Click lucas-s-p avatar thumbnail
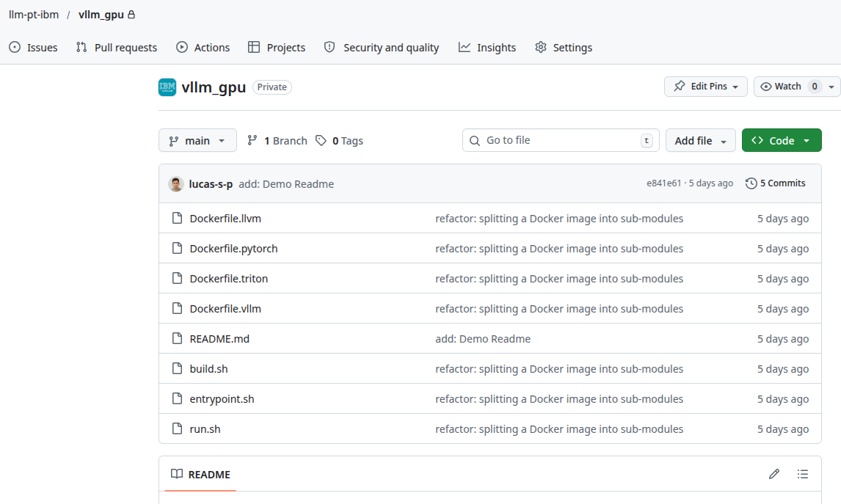The height and width of the screenshot is (504, 841). pyautogui.click(x=176, y=184)
